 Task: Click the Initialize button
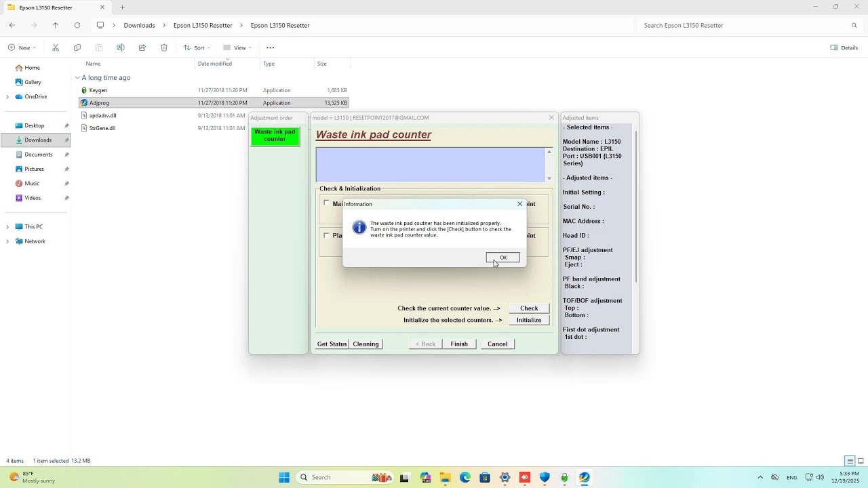click(x=529, y=320)
